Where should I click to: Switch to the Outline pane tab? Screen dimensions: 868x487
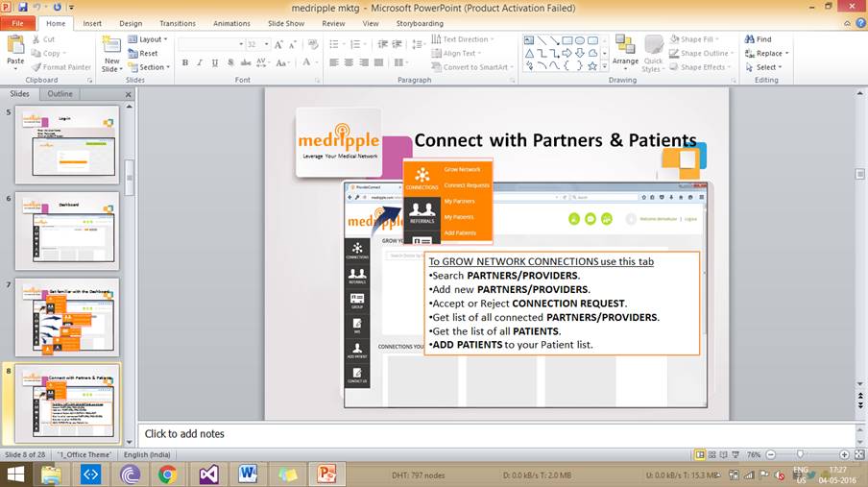tap(60, 94)
